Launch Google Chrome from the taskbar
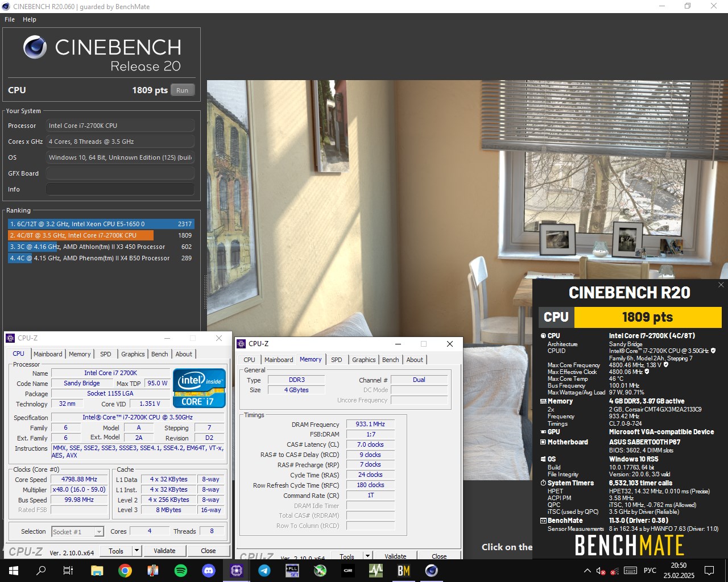Screen dimensions: 728x582 tap(125, 570)
